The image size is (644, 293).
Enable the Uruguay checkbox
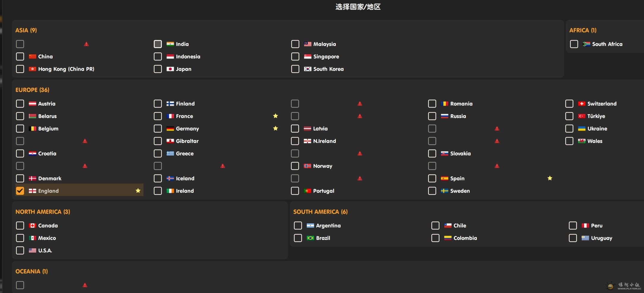click(x=573, y=238)
